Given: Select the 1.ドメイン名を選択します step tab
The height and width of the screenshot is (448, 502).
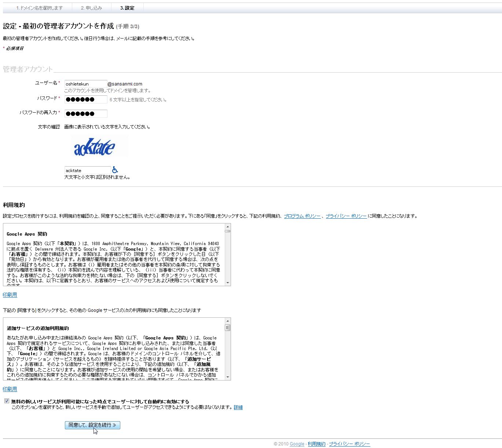Looking at the screenshot, I should click(40, 8).
